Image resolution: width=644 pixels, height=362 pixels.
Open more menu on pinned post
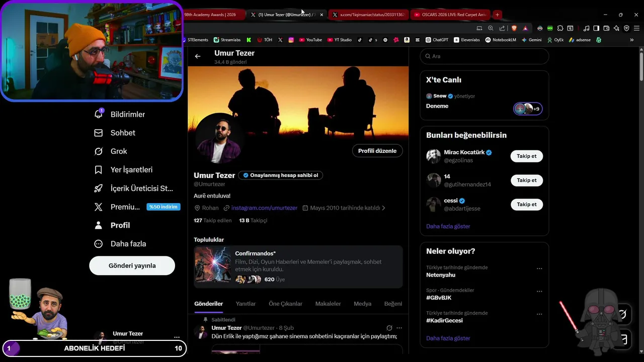[x=399, y=328]
